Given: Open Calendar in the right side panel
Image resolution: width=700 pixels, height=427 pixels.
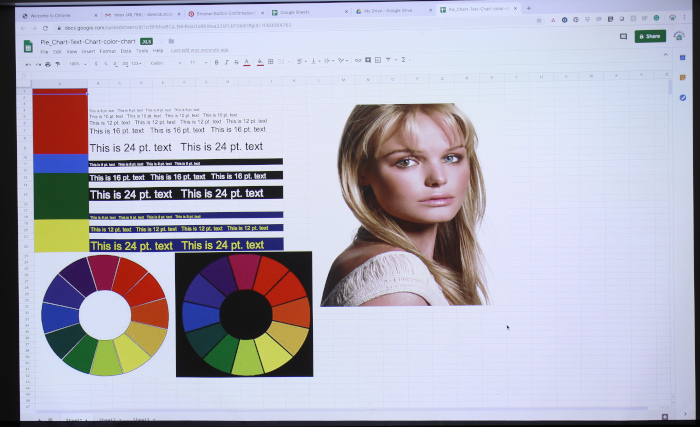Looking at the screenshot, I should [x=683, y=58].
